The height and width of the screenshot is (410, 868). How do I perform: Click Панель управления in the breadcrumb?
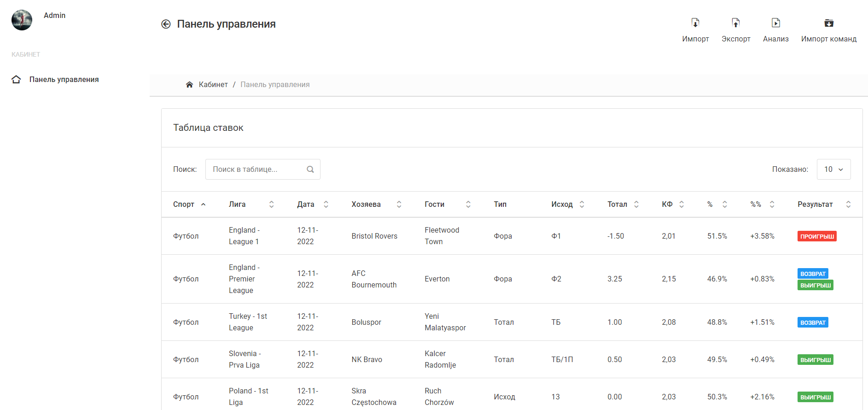pos(275,84)
